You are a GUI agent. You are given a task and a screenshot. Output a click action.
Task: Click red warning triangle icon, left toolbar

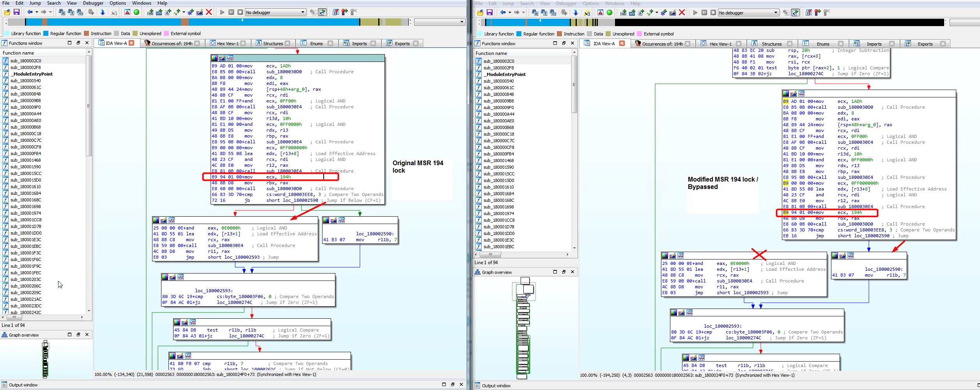tap(128, 12)
